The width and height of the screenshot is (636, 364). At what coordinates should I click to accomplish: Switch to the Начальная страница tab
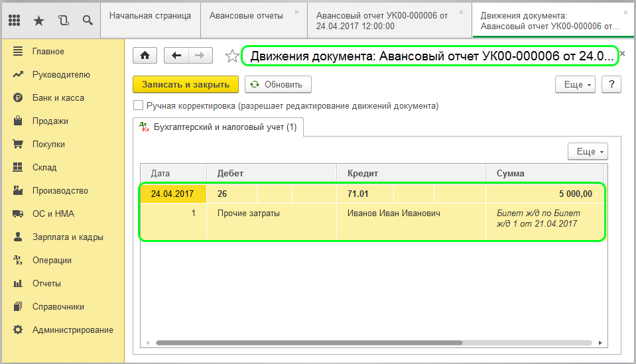(150, 15)
